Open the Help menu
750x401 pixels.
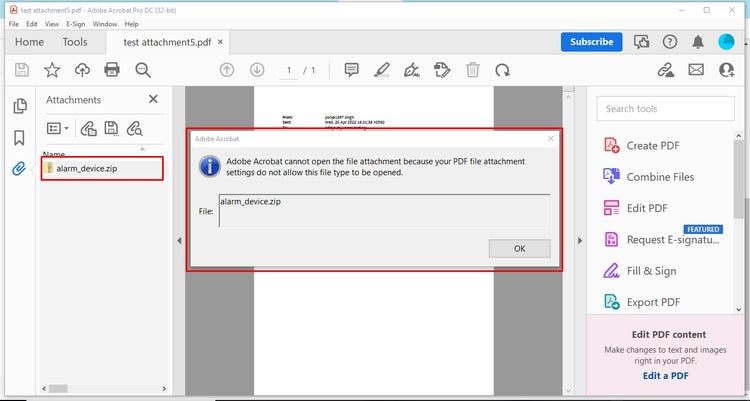(131, 24)
